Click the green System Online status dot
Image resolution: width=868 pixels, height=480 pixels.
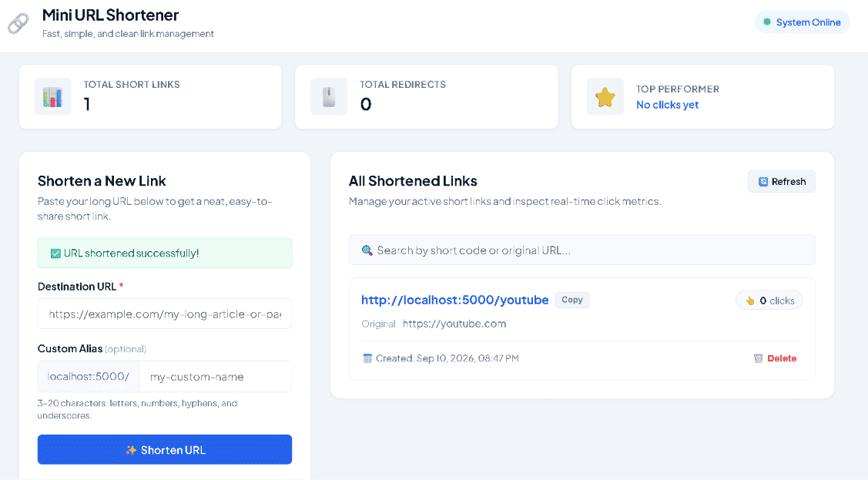pos(766,22)
